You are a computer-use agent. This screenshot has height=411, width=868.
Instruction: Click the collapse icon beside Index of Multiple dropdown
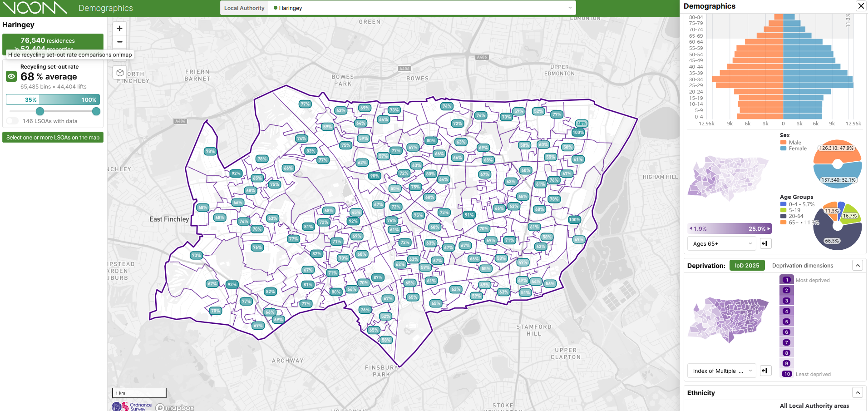click(x=765, y=371)
